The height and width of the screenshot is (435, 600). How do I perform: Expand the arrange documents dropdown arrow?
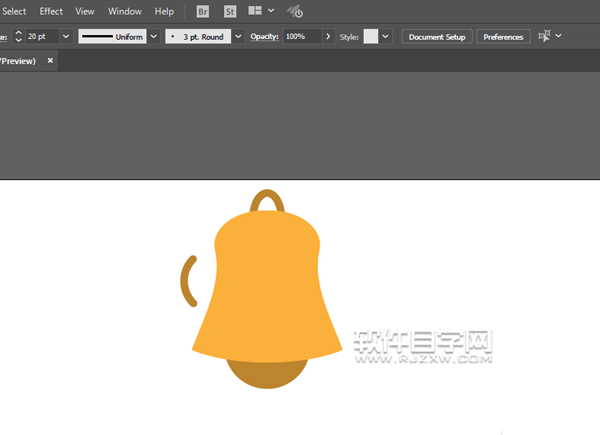[272, 12]
